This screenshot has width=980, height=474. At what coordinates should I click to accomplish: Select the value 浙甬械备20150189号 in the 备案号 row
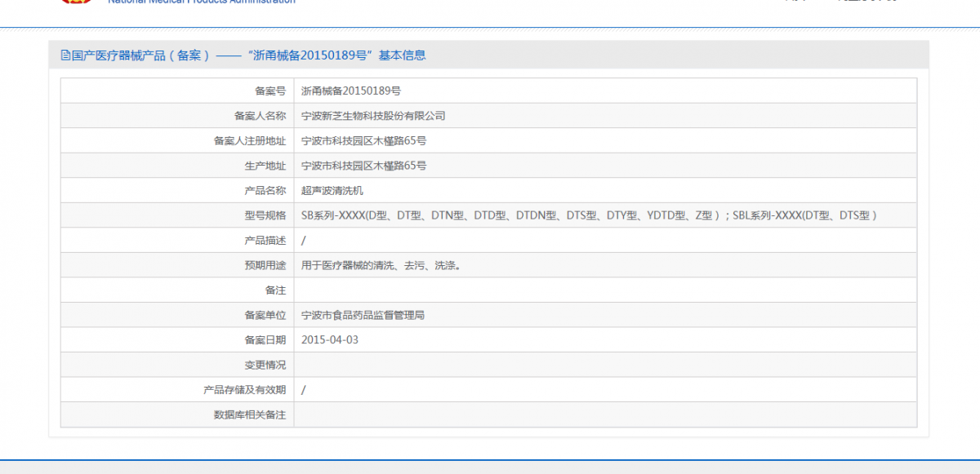(351, 91)
